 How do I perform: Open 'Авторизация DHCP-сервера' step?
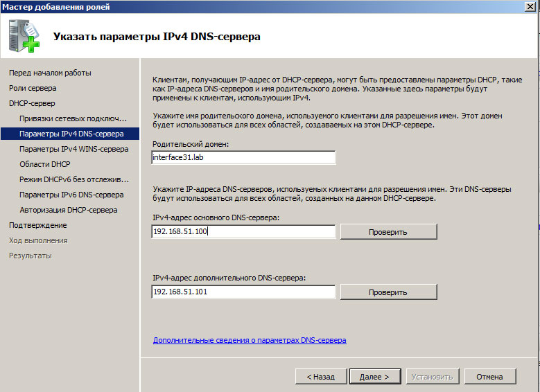68,210
